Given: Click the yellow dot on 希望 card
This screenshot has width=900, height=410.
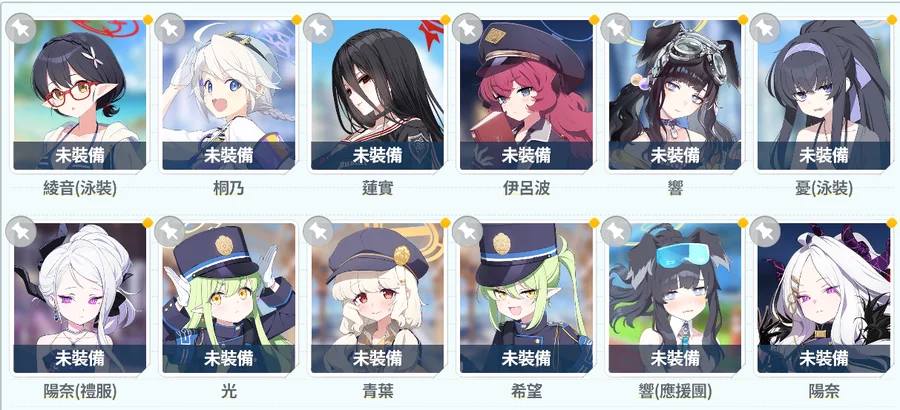Looking at the screenshot, I should (593, 223).
